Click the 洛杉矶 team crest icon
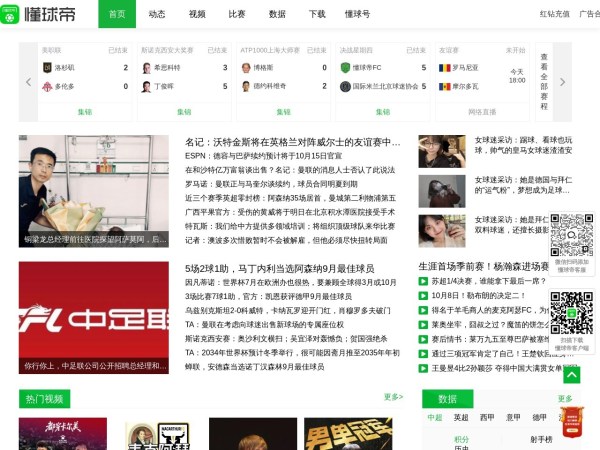The image size is (600, 450). click(x=47, y=68)
